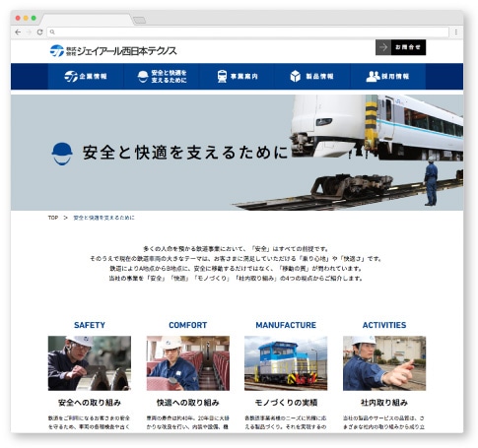Open the 製品情報 navigation menu

(x=312, y=76)
